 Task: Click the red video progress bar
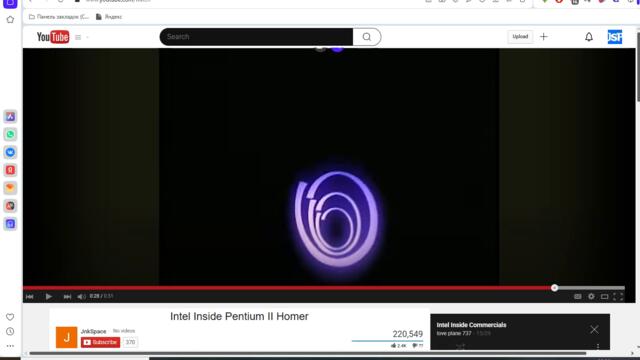pos(288,288)
